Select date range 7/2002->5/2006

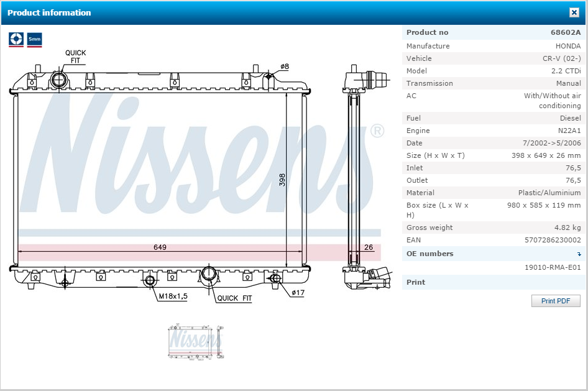[551, 143]
